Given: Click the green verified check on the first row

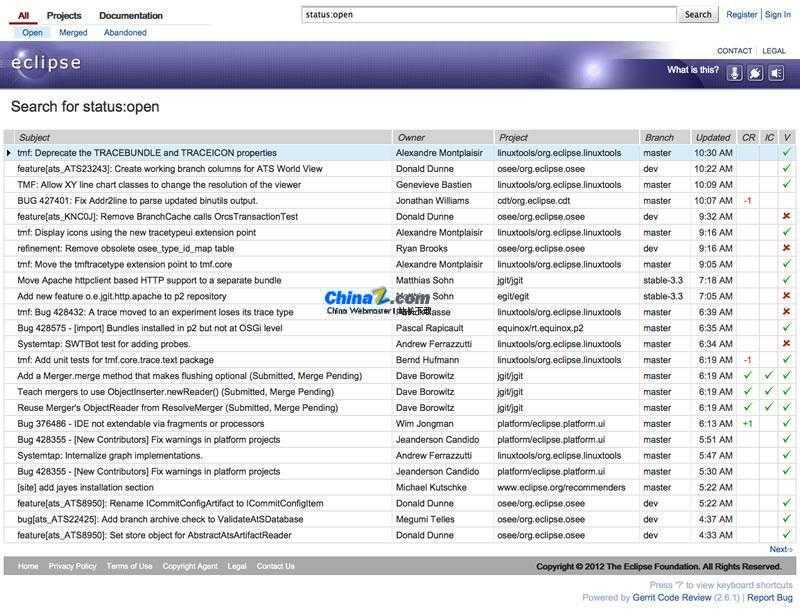Looking at the screenshot, I should 787,153.
